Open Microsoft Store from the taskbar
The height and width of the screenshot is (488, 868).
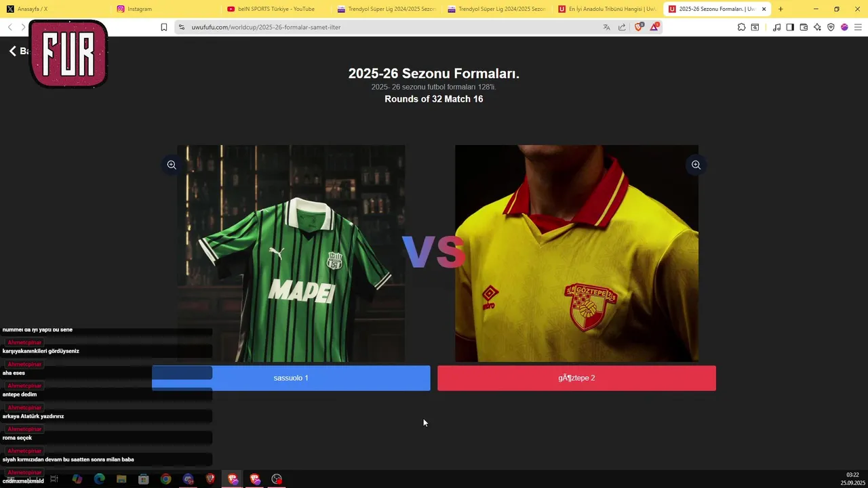[144, 479]
